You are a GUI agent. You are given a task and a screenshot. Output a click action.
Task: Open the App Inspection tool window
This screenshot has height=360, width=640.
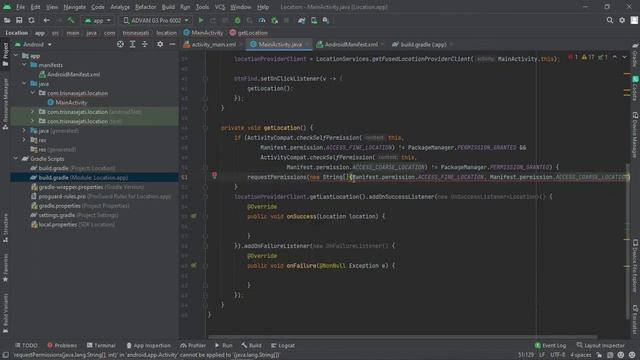click(149, 345)
